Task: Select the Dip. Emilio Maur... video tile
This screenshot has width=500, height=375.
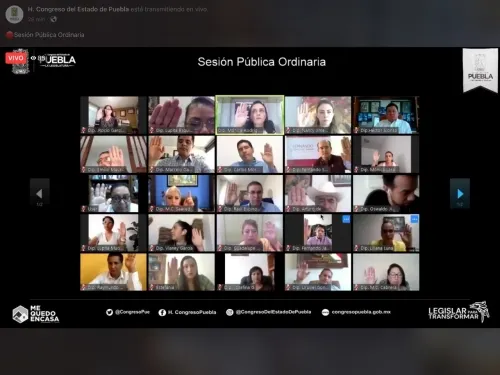Action: point(113,154)
